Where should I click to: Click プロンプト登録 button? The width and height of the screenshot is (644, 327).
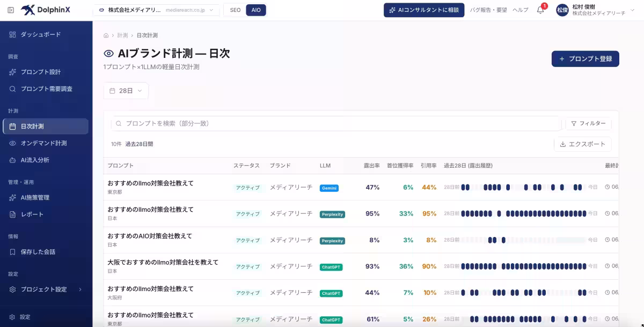coord(586,59)
